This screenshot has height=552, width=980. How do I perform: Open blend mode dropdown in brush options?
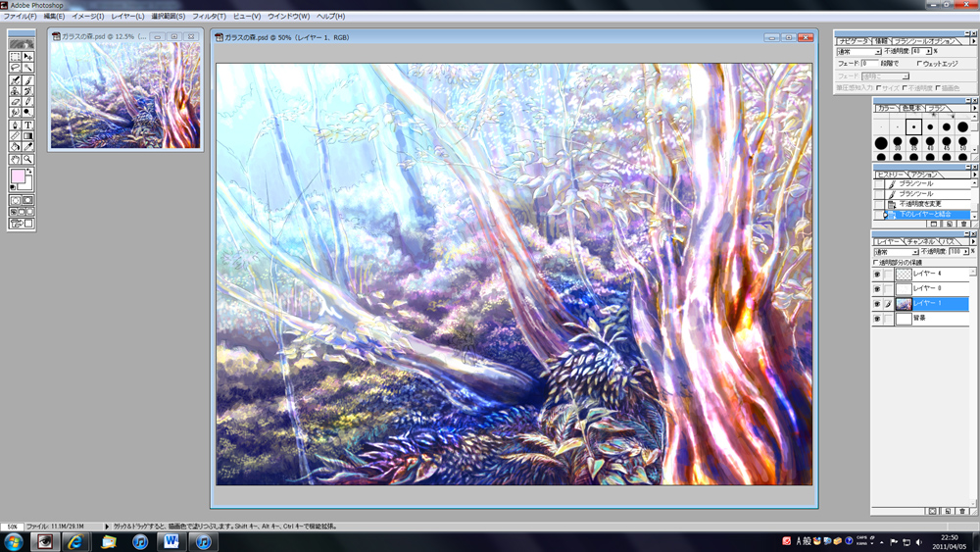pyautogui.click(x=877, y=52)
